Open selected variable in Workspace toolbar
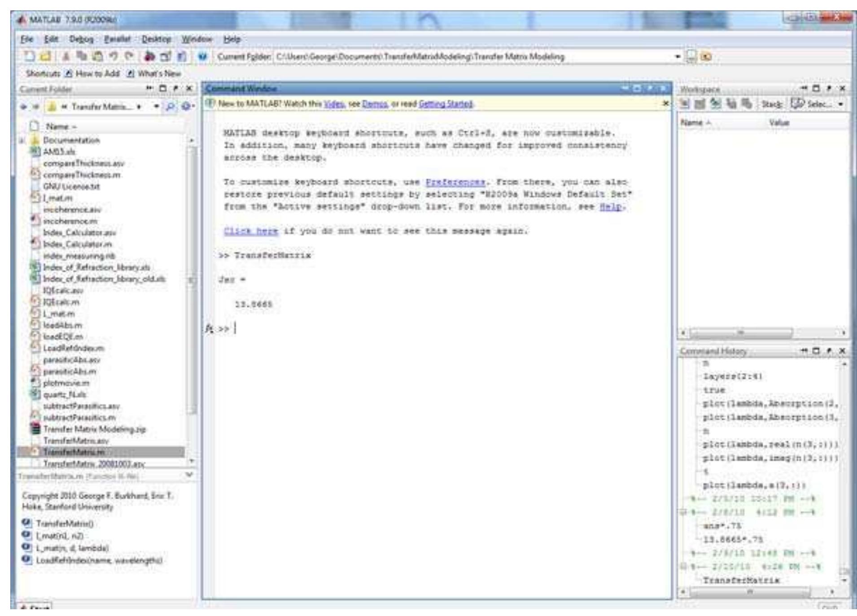Image resolution: width=857 pixels, height=616 pixels. (x=699, y=104)
